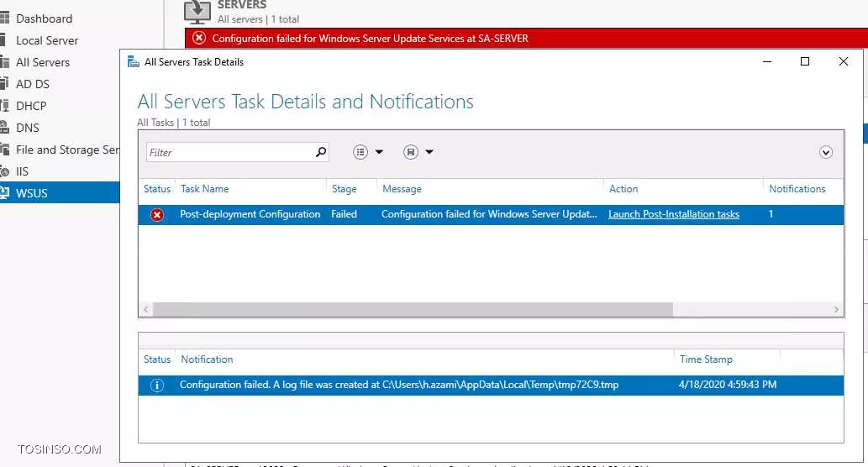Open DHCP role in sidebar

[x=31, y=106]
